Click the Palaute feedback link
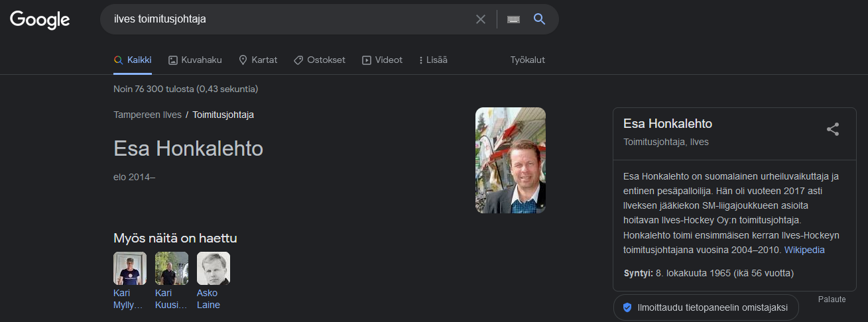868x322 pixels. point(832,299)
